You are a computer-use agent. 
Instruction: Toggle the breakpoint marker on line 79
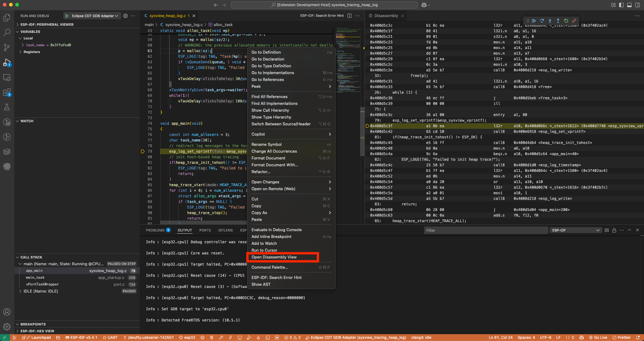[x=143, y=151]
